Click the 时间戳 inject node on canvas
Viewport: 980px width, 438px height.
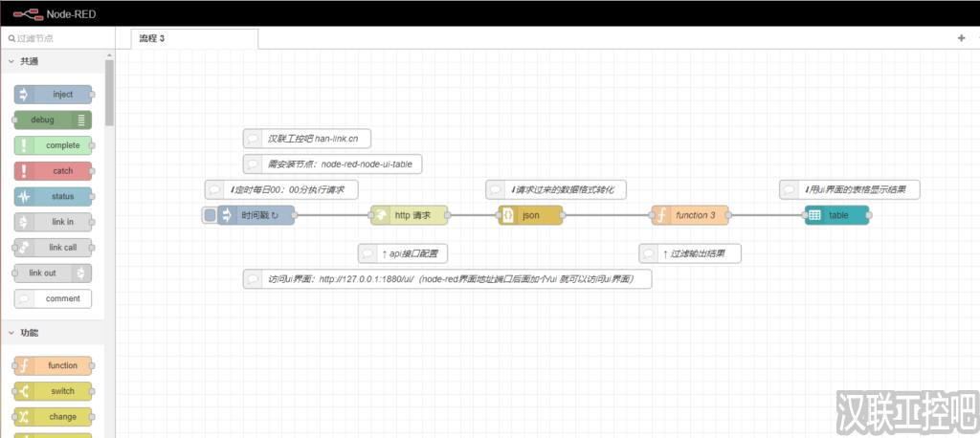point(256,215)
